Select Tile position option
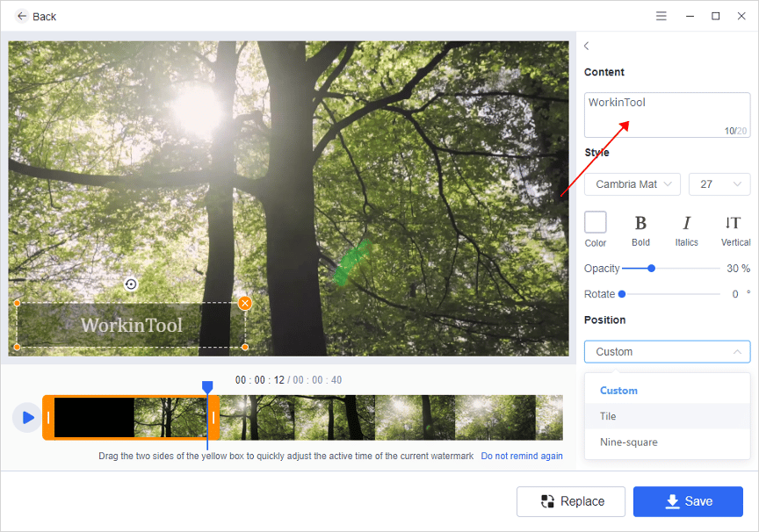Screen dimensions: 759x532 667,416
